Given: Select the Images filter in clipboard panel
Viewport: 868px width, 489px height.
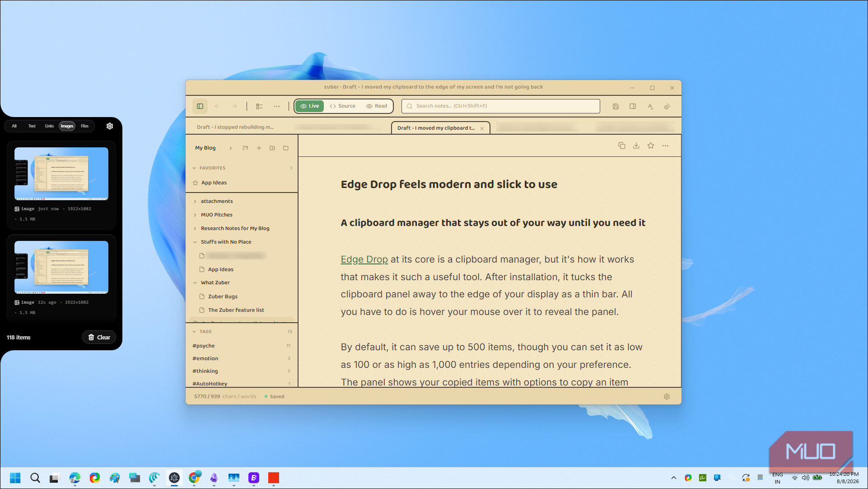Looking at the screenshot, I should point(67,126).
